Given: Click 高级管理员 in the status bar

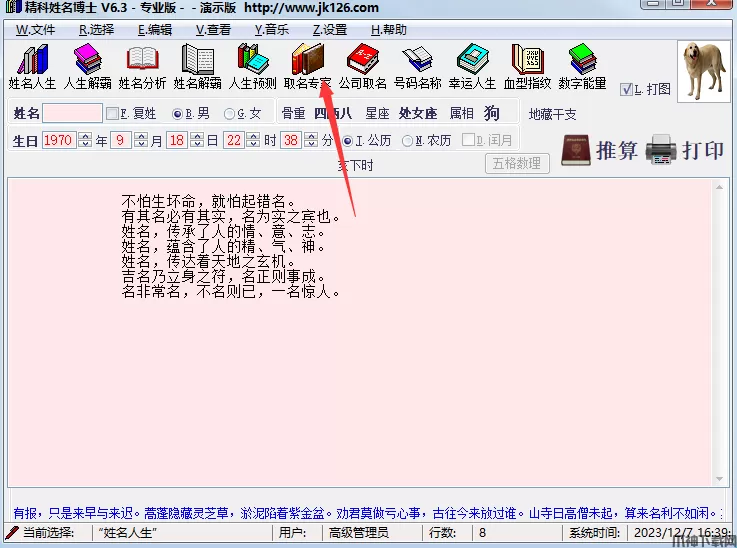Looking at the screenshot, I should [x=359, y=533].
